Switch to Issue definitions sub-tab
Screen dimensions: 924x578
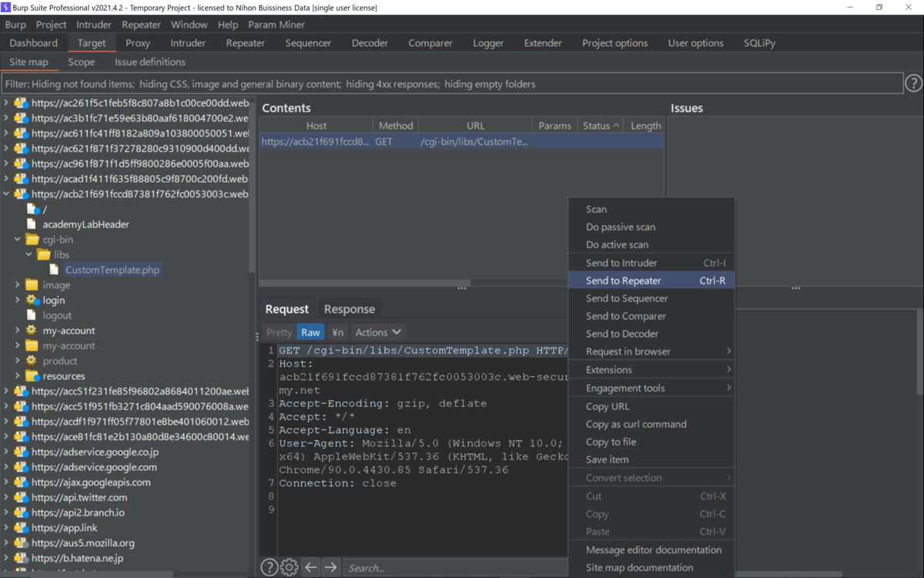click(150, 62)
